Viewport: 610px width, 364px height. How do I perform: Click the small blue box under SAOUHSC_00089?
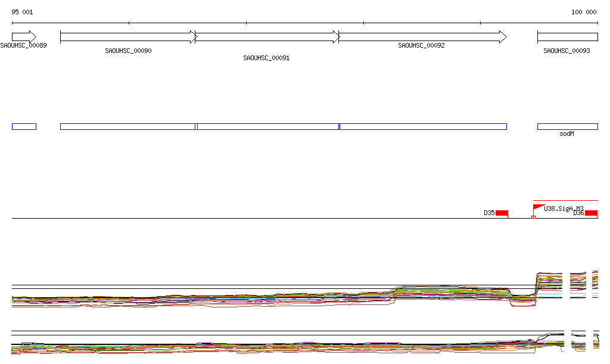(24, 126)
